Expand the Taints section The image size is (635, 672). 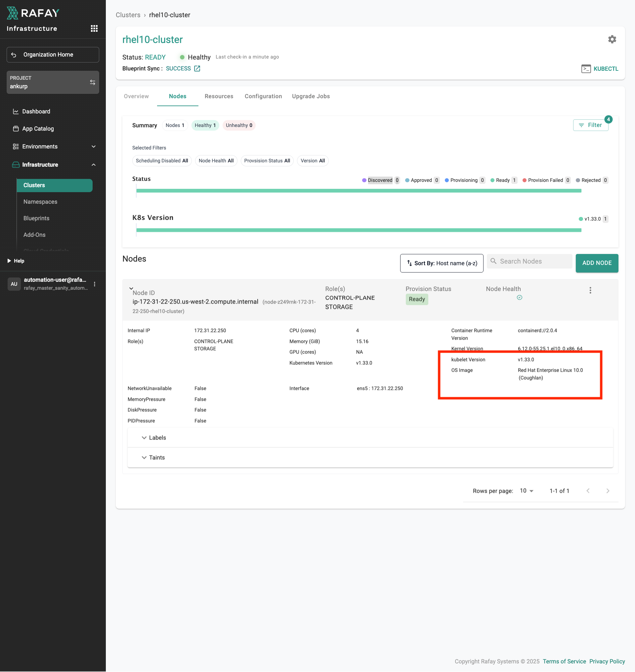click(x=153, y=457)
